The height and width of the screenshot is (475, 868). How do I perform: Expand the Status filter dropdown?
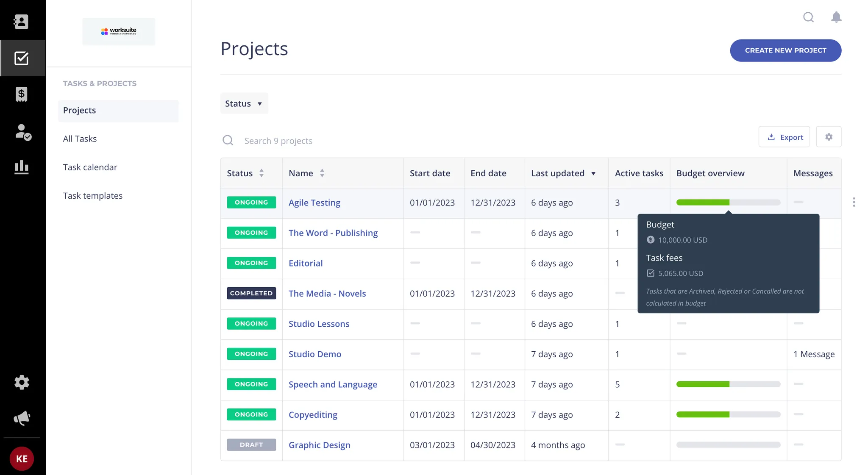coord(244,103)
